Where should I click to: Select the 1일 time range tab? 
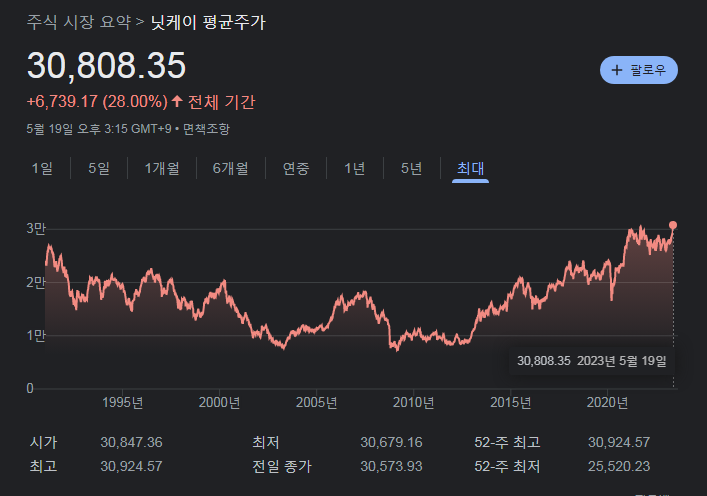pos(42,168)
